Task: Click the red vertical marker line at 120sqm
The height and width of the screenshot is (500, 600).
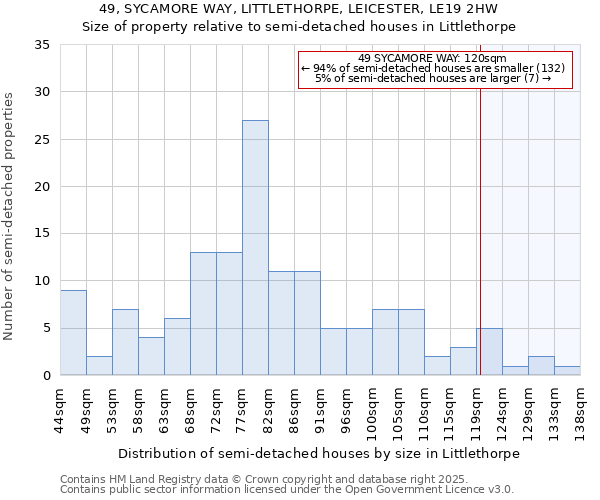Action: pyautogui.click(x=480, y=210)
